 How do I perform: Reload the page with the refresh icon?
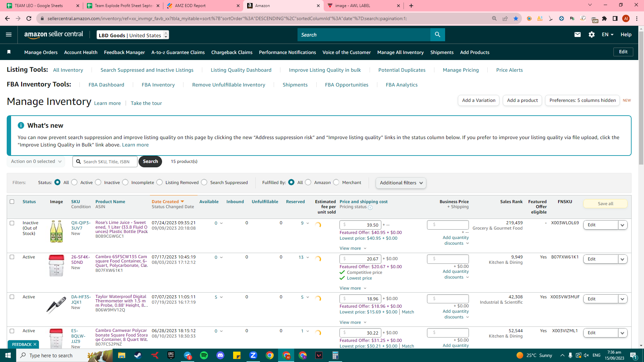point(29,18)
